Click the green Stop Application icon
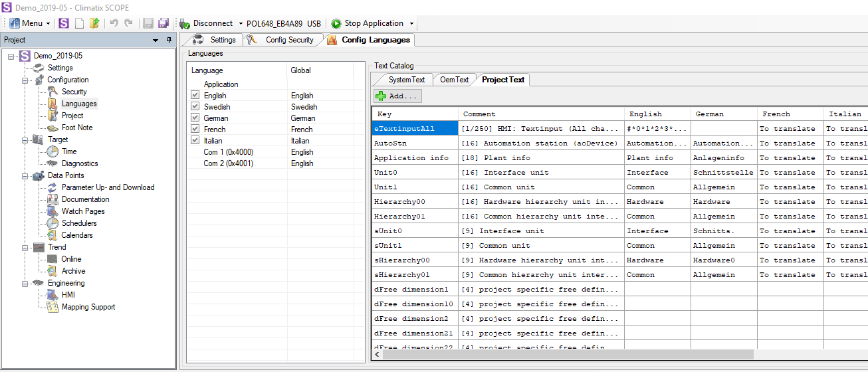The width and height of the screenshot is (868, 372). [x=336, y=23]
